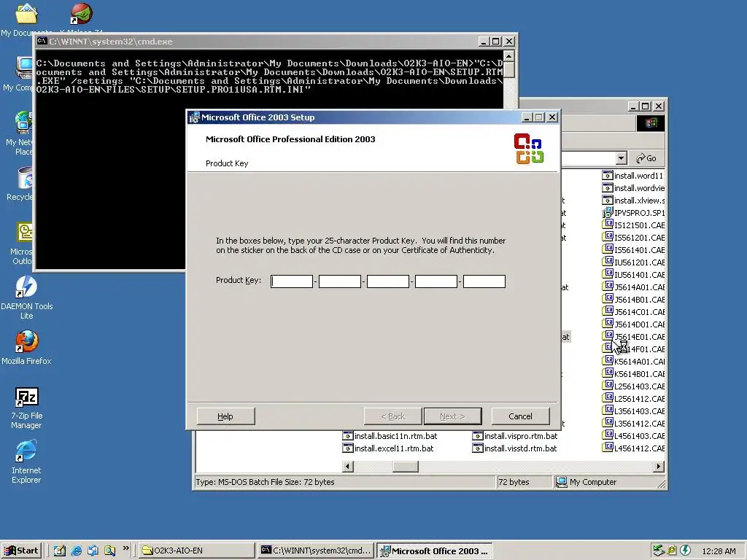Click the third Product Key box
The height and width of the screenshot is (560, 747).
point(388,281)
